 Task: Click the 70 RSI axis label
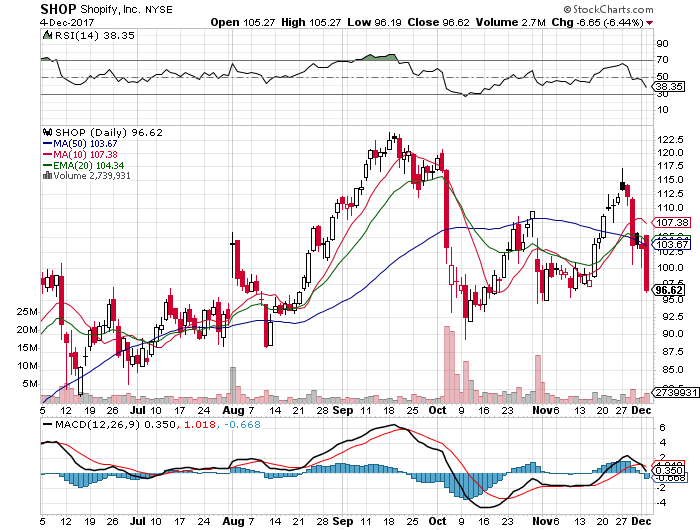pos(662,59)
